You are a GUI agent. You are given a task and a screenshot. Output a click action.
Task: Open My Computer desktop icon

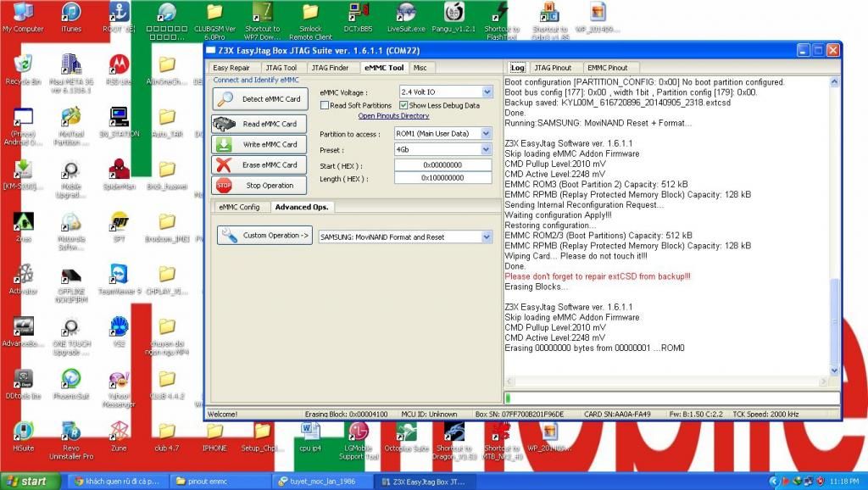coord(23,19)
